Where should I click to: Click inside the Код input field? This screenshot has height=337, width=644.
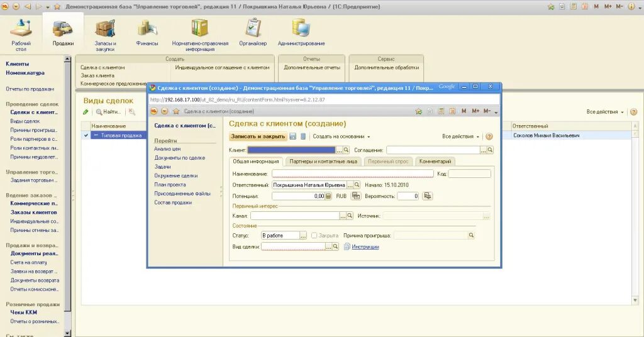point(469,174)
